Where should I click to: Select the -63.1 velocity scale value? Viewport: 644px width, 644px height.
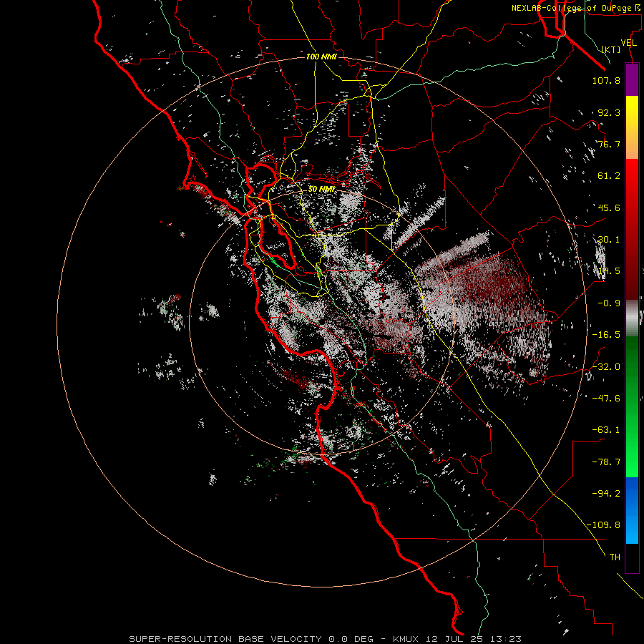606,430
